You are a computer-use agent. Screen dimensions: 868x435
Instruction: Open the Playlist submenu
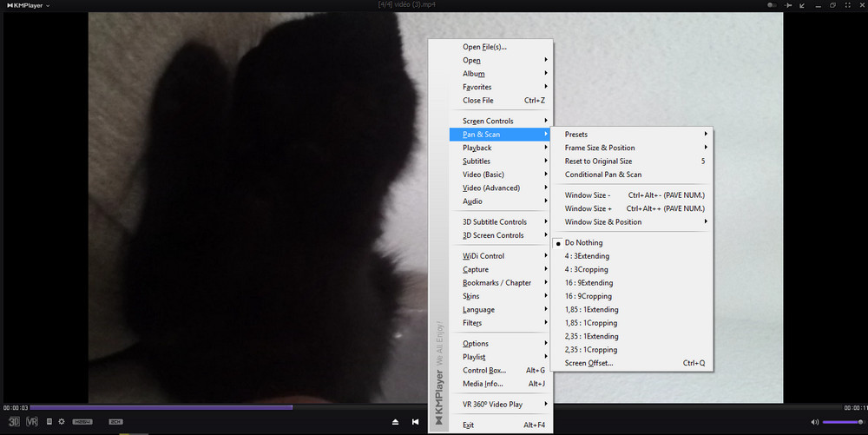501,357
